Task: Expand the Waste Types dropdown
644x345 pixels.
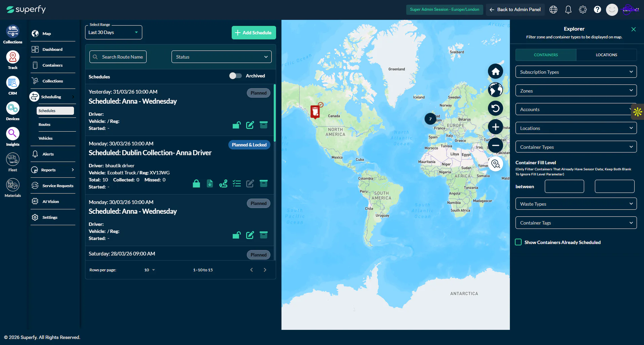Action: pyautogui.click(x=576, y=204)
